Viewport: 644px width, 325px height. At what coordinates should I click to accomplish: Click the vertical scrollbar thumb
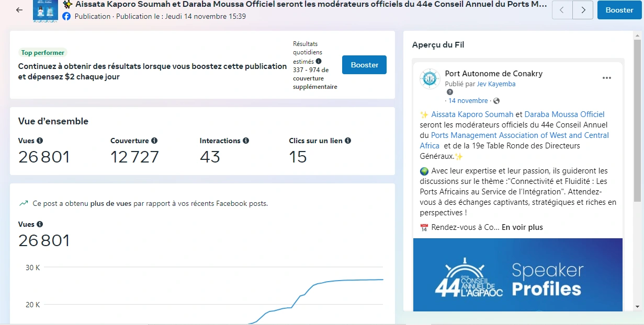(x=637, y=120)
